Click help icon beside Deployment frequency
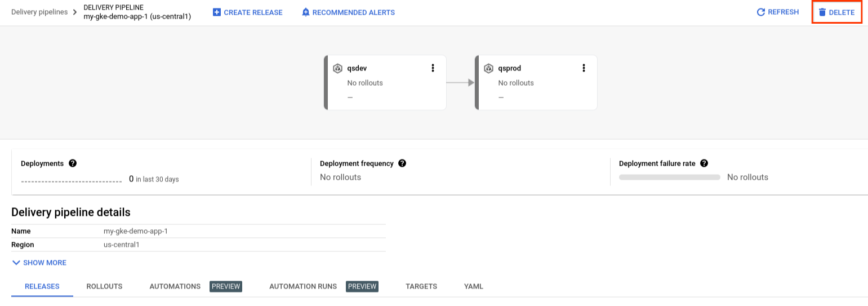The width and height of the screenshot is (868, 306). tap(402, 163)
